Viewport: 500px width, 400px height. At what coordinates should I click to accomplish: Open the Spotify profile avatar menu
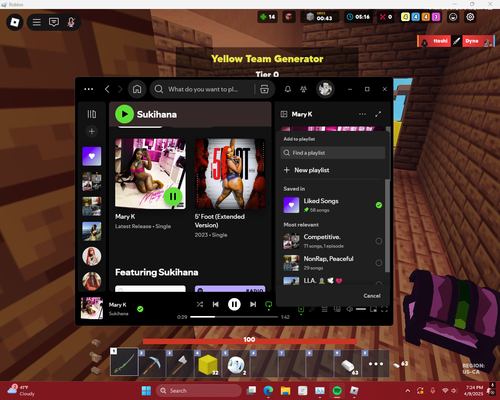pyautogui.click(x=325, y=89)
